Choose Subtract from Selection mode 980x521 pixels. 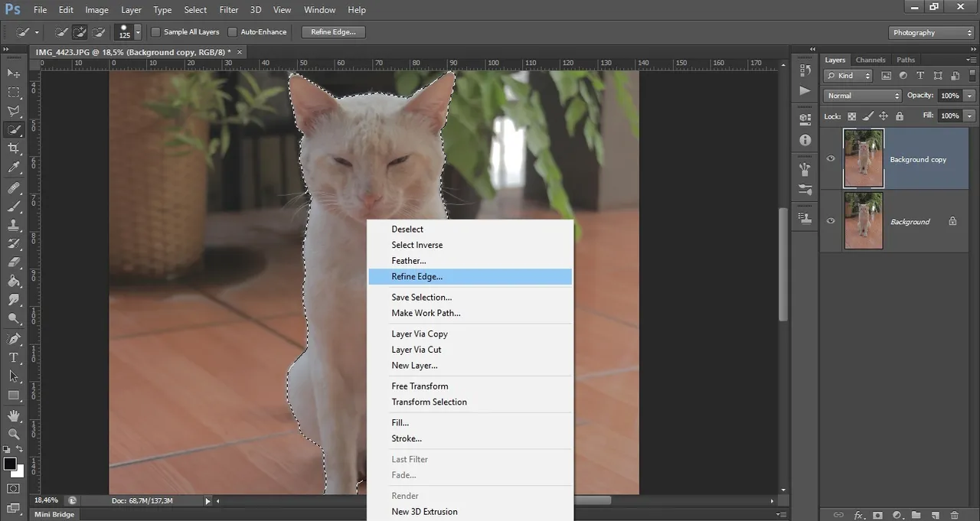click(x=98, y=32)
